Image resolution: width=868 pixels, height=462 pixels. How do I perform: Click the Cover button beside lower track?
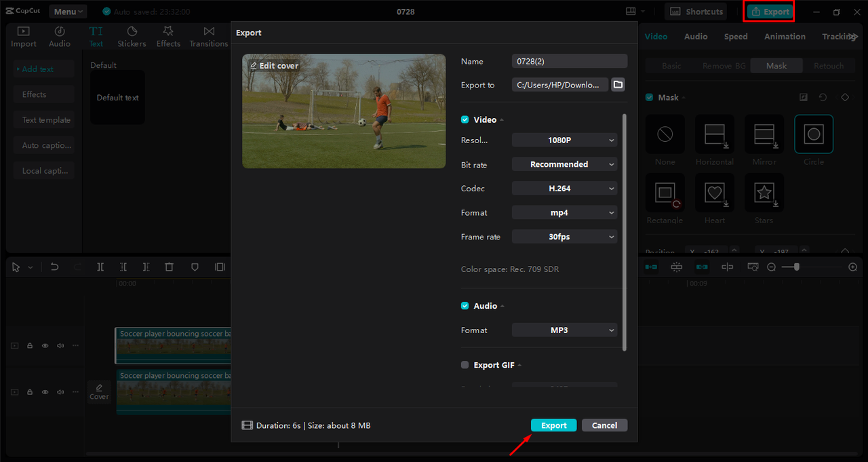point(99,392)
